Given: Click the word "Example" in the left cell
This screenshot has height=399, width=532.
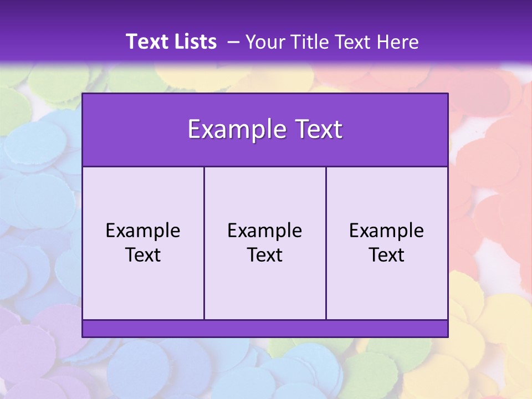Looking at the screenshot, I should click(x=143, y=231).
